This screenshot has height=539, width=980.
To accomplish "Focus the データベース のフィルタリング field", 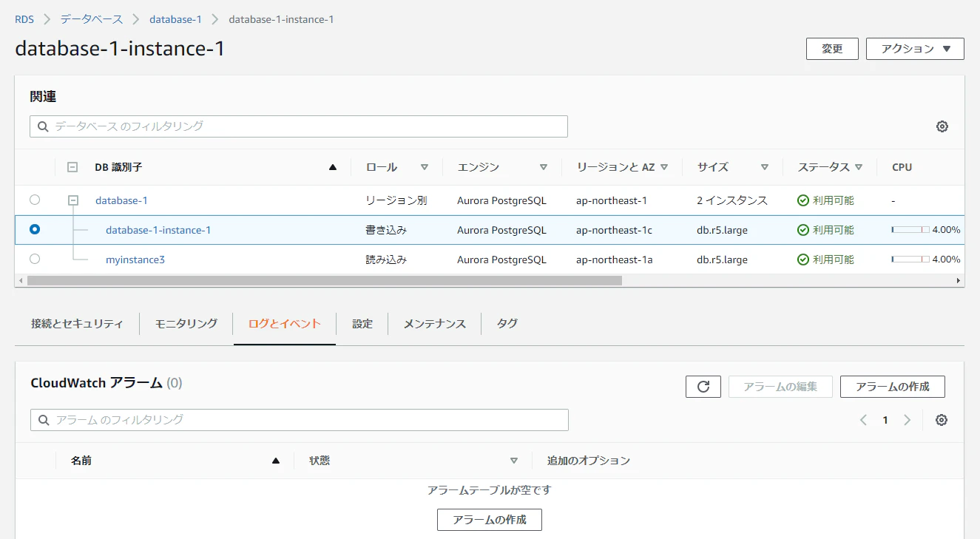I will point(299,126).
